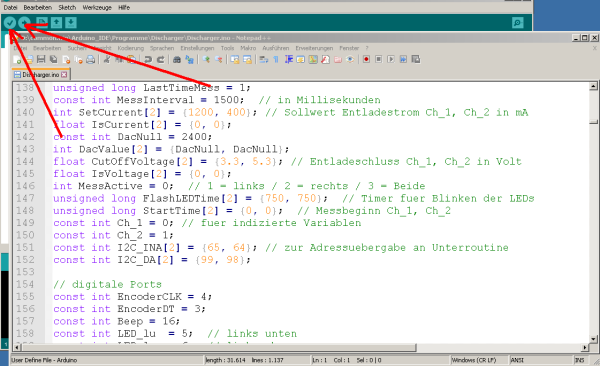Click Run Macro Multiple Times icon
Screen dimensions: 600x366
(x=403, y=59)
